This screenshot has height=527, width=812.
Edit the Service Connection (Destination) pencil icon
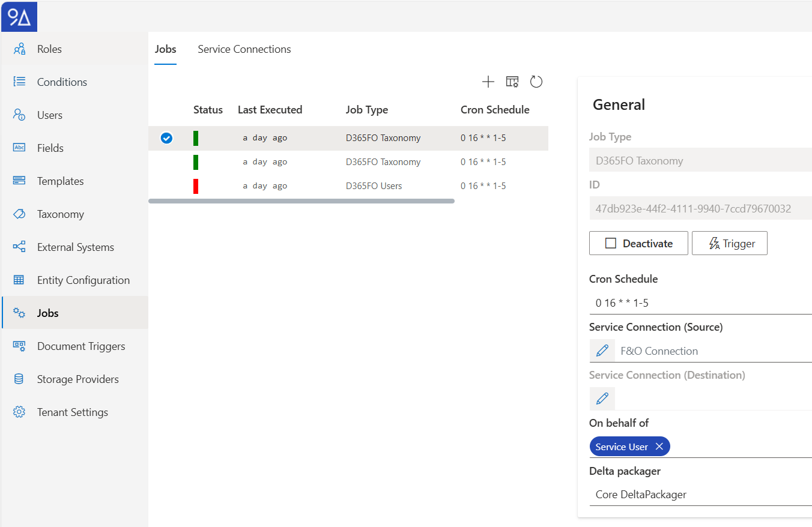coord(602,399)
